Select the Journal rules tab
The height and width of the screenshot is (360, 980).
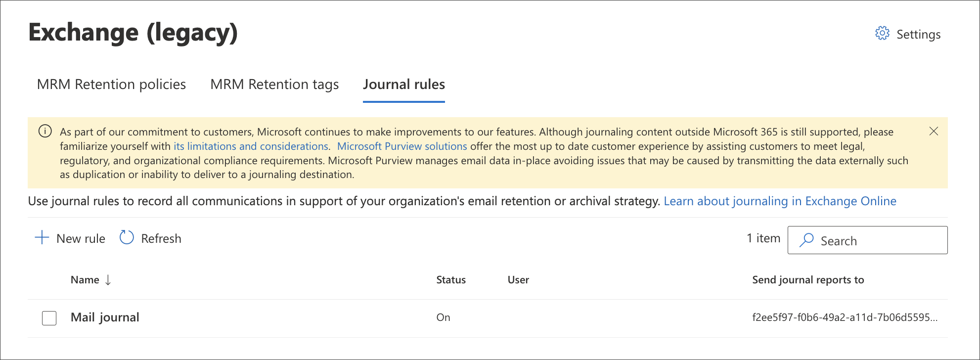(x=404, y=84)
